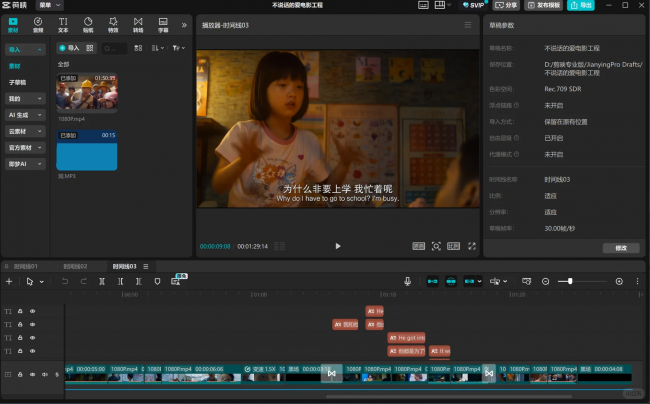Toggle eye visibility on top text track
The width and height of the screenshot is (650, 404).
click(x=32, y=311)
